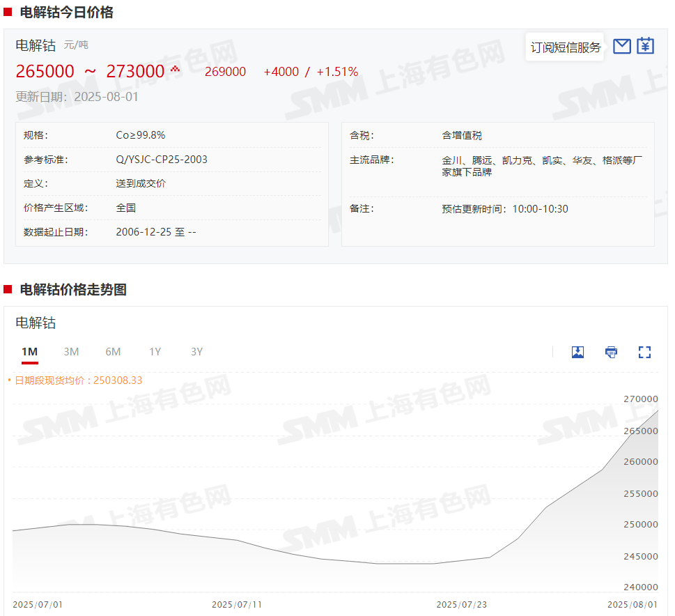
Task: Click the calendar yen price icon
Action: (646, 46)
